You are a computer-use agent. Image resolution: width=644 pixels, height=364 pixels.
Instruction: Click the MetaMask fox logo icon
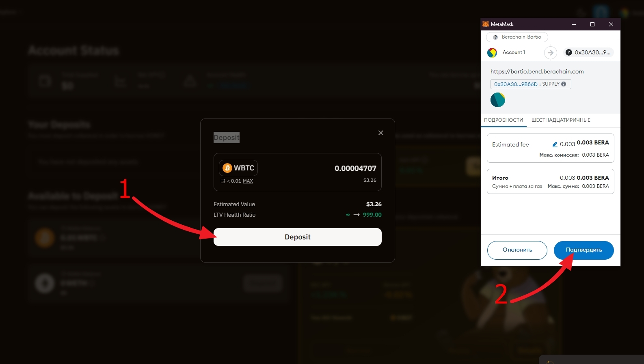(486, 24)
